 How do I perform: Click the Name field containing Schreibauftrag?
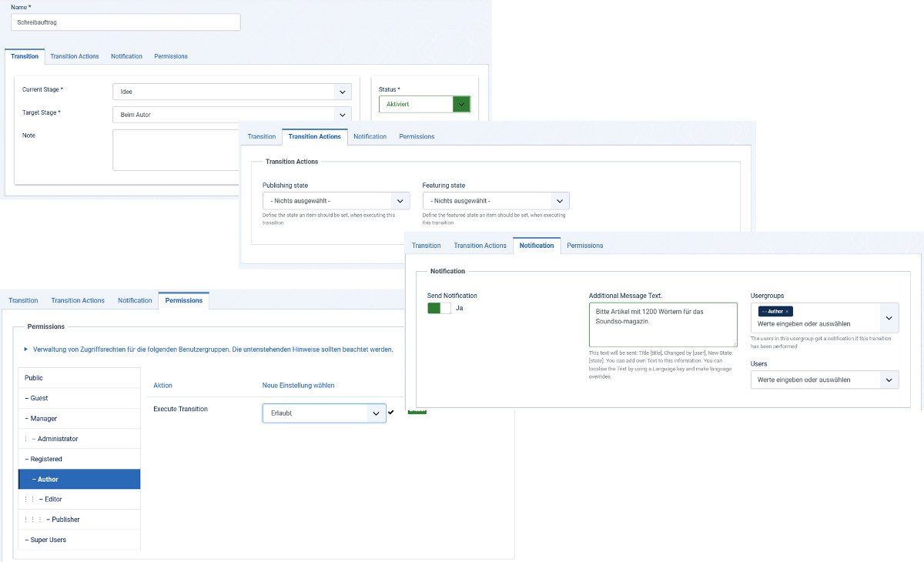[x=126, y=22]
